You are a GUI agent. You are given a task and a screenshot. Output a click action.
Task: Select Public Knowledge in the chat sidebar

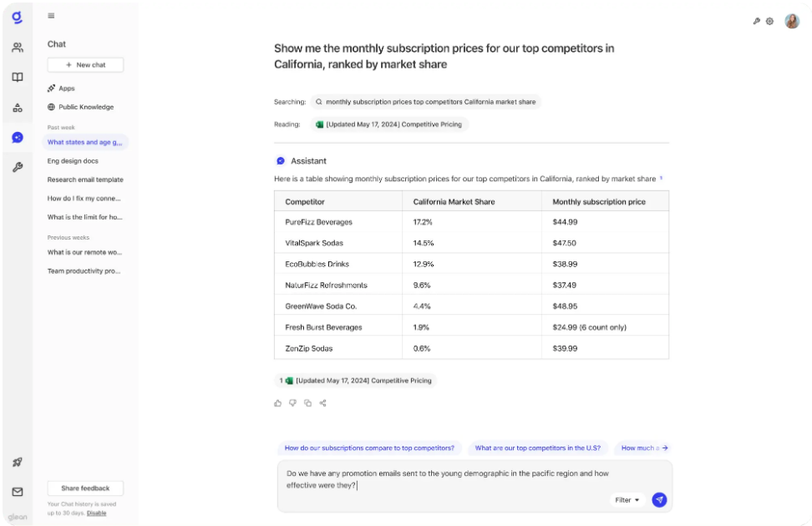(x=85, y=107)
